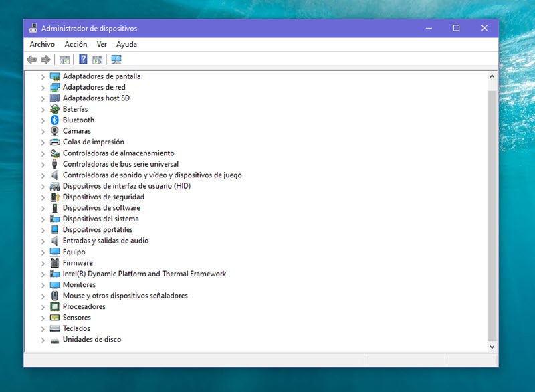Expand the Monitores category arrow
The height and width of the screenshot is (392, 535).
coord(43,285)
